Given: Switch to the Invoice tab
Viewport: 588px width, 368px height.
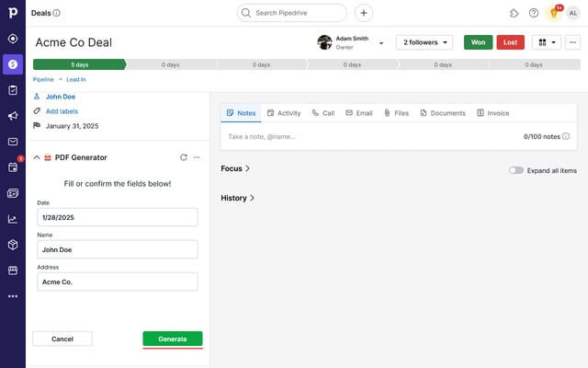Looking at the screenshot, I should 492,113.
